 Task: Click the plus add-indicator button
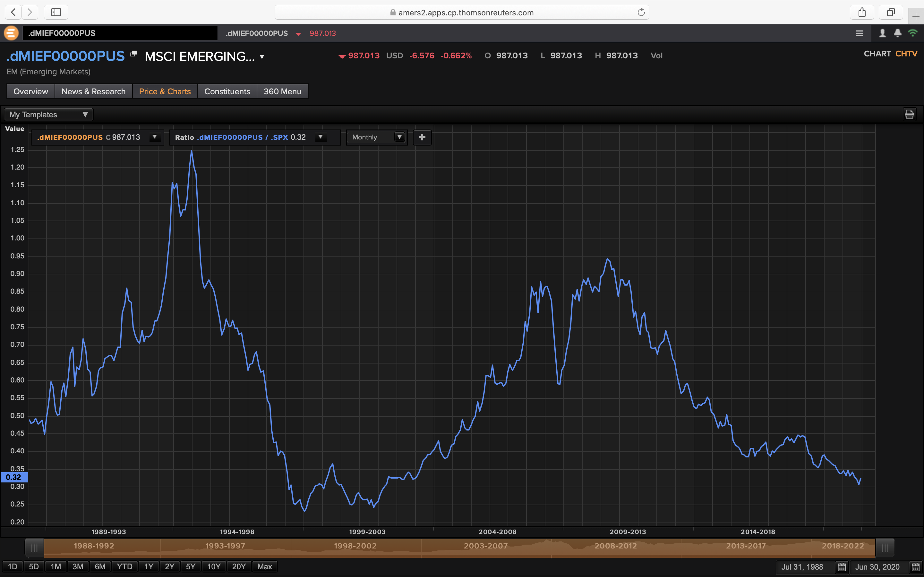coord(422,138)
